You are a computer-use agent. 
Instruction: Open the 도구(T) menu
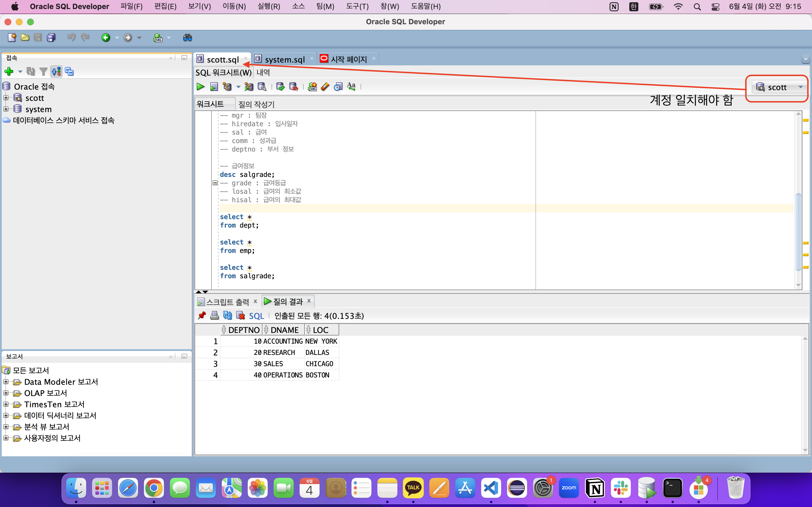(357, 6)
